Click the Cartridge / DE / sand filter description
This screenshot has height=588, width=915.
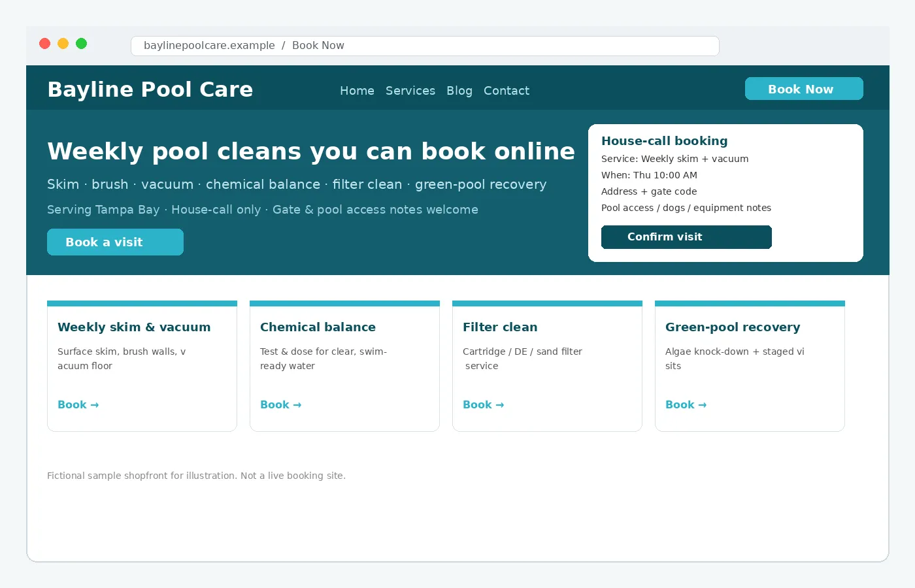coord(522,359)
